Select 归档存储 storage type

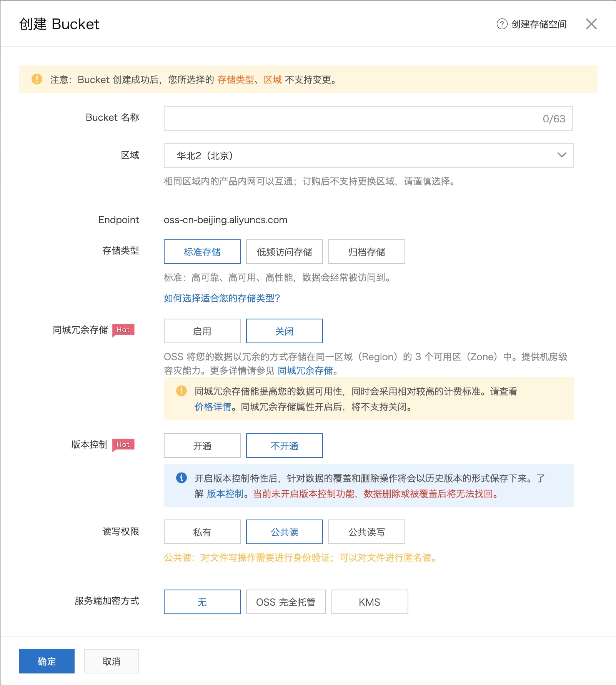coord(366,252)
